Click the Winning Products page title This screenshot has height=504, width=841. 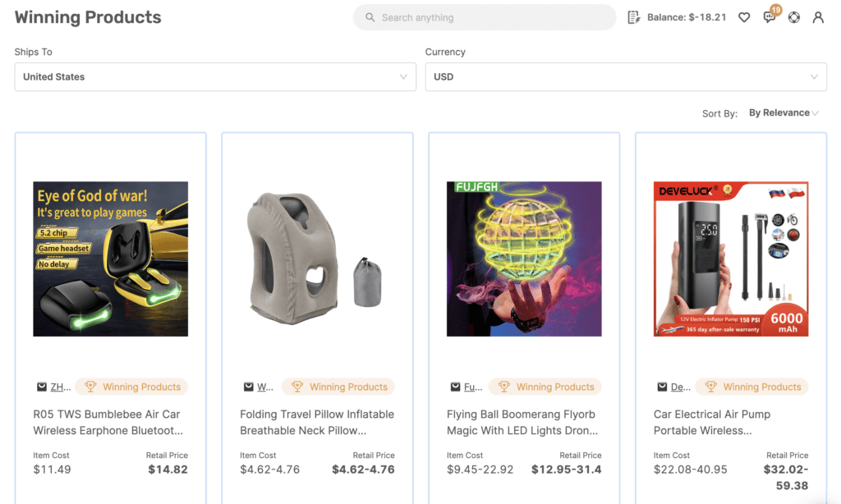click(x=88, y=16)
